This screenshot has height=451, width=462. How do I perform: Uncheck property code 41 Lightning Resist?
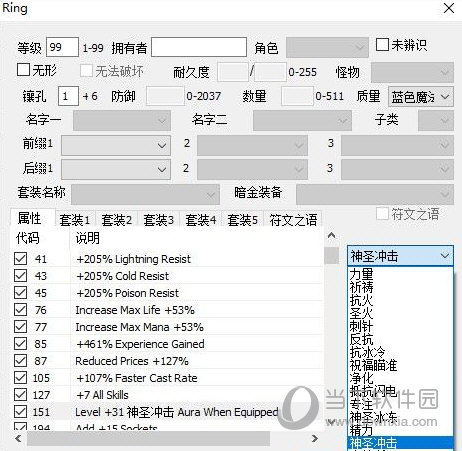tap(20, 259)
